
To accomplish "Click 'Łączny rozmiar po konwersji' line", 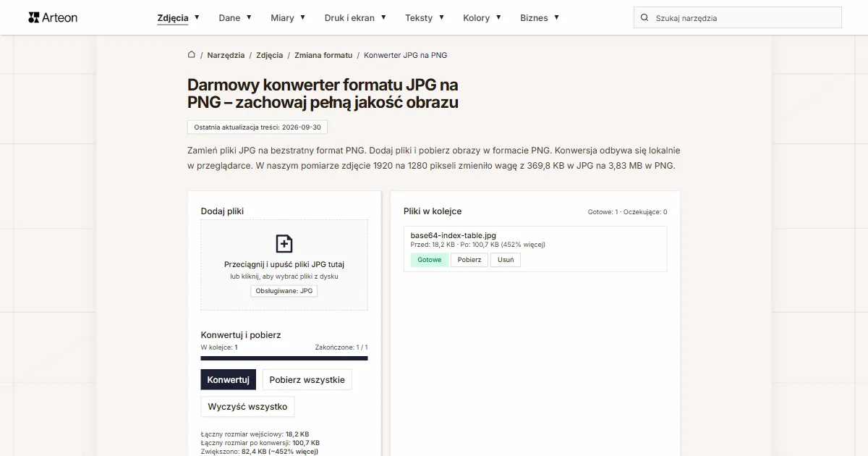I will (x=260, y=443).
